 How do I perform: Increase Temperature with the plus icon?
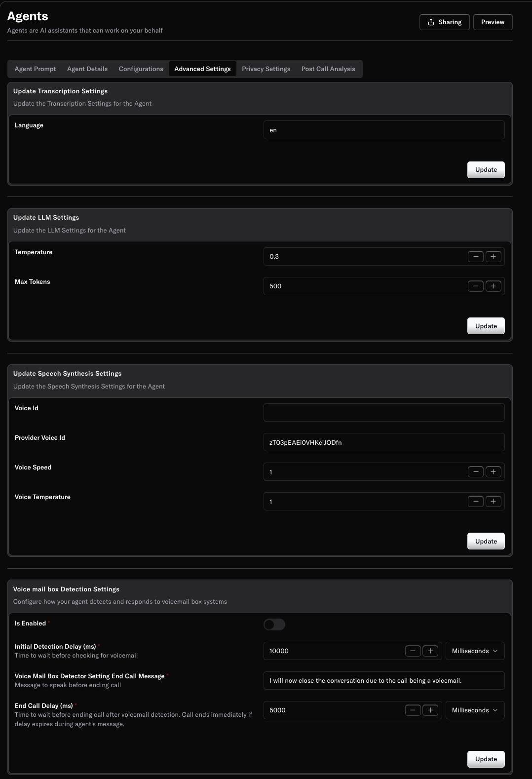click(x=493, y=257)
